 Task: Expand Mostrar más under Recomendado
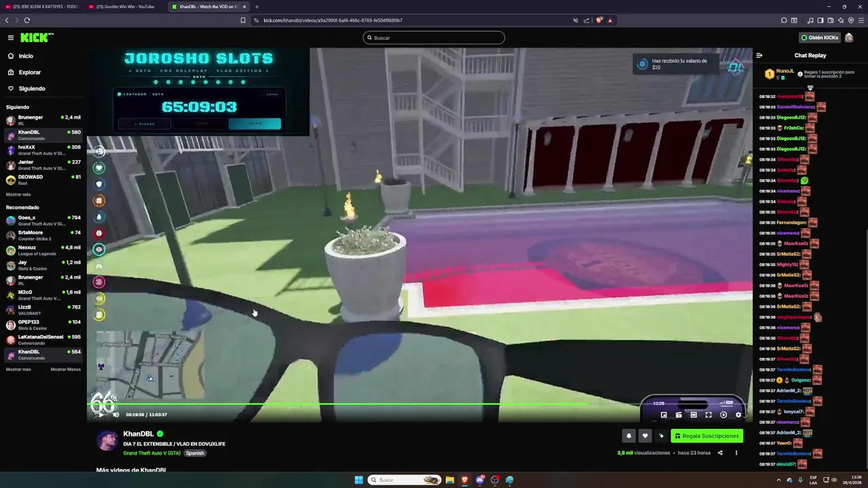coord(18,369)
